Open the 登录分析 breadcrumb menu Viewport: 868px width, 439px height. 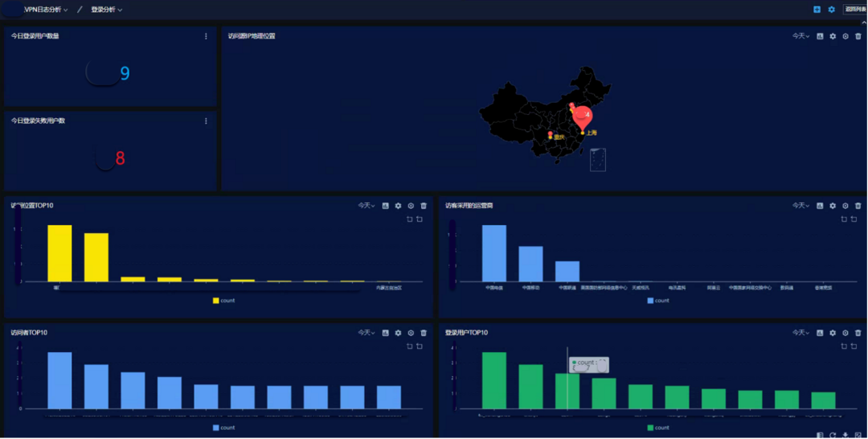point(106,10)
